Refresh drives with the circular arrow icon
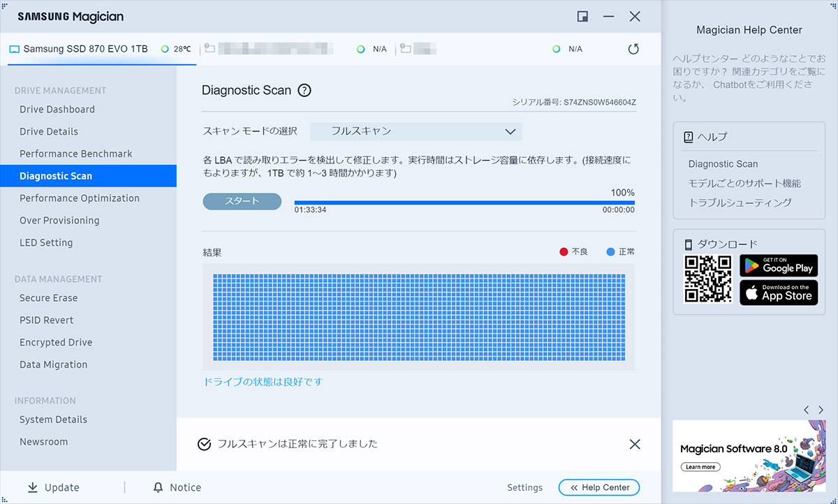The height and width of the screenshot is (504, 838). point(633,49)
